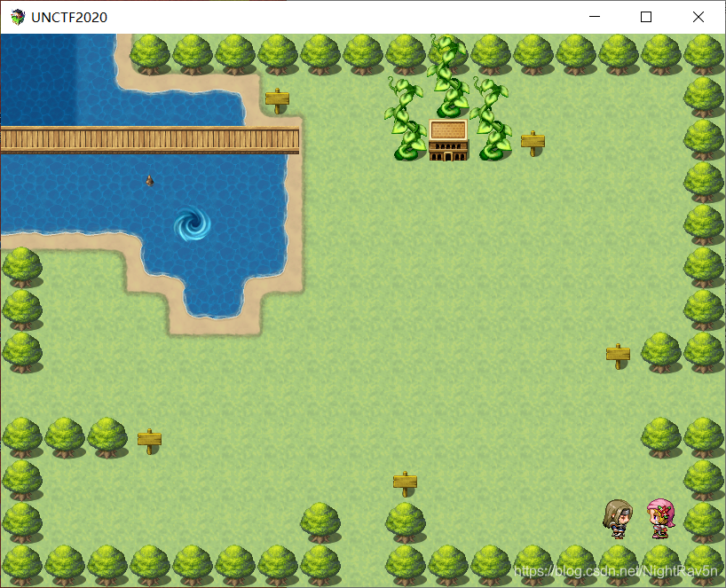Click the signpost right of the beanstalks
The height and width of the screenshot is (588, 726).
[533, 143]
